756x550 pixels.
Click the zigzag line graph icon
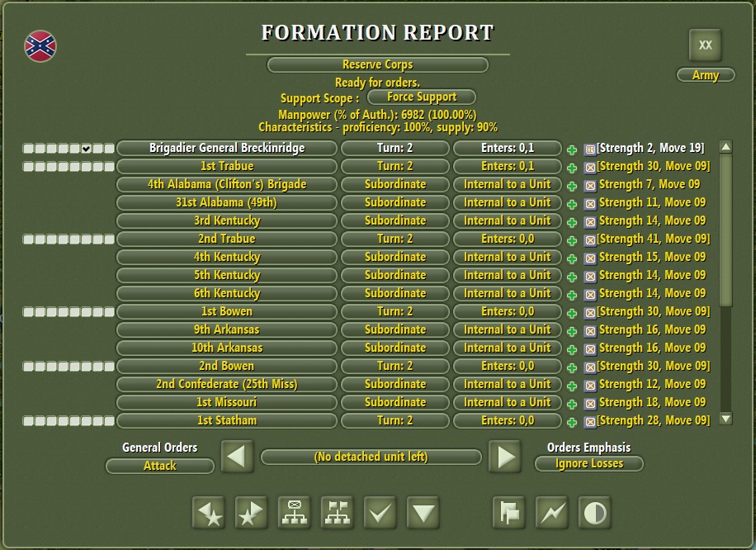[552, 513]
